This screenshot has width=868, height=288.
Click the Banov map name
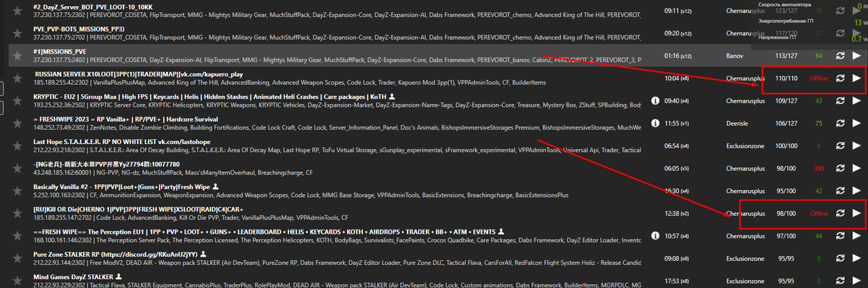point(734,56)
